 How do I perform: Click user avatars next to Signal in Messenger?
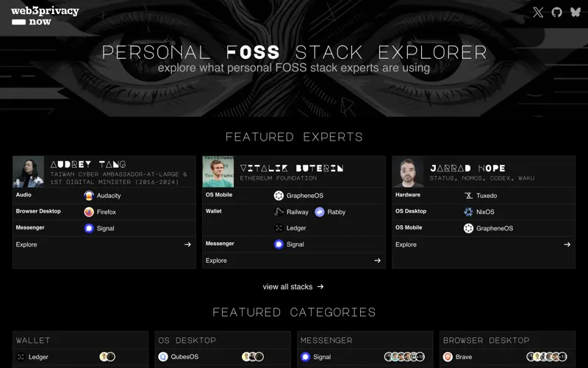[405, 357]
